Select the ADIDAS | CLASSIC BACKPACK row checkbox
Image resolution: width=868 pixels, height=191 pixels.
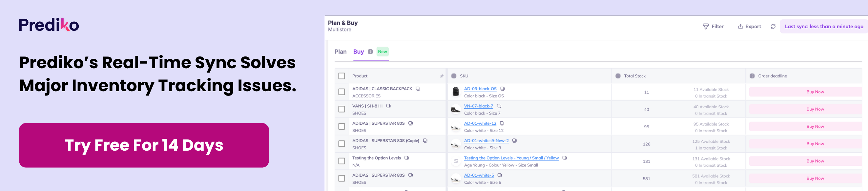click(x=342, y=92)
